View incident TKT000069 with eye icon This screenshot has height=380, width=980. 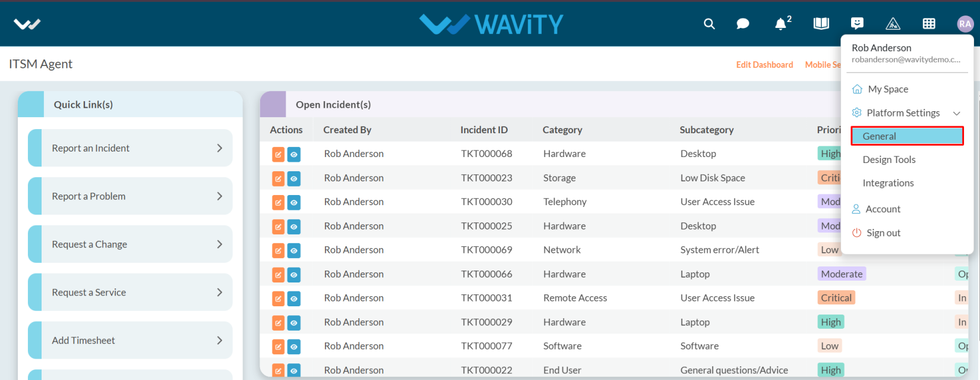point(294,250)
